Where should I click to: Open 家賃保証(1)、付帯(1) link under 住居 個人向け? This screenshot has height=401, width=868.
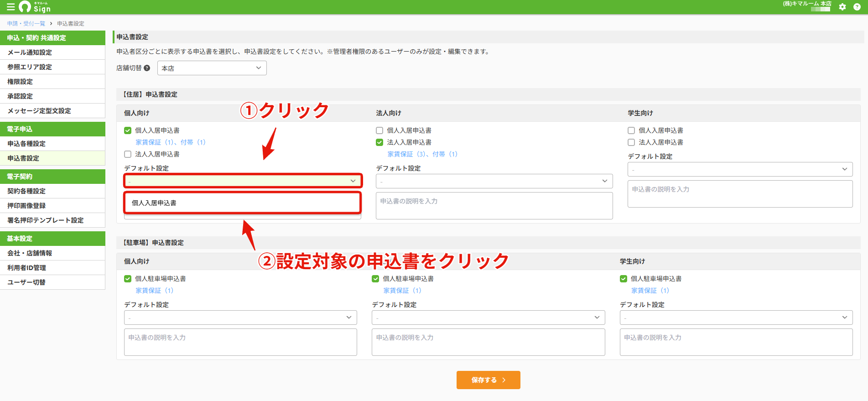tap(171, 142)
